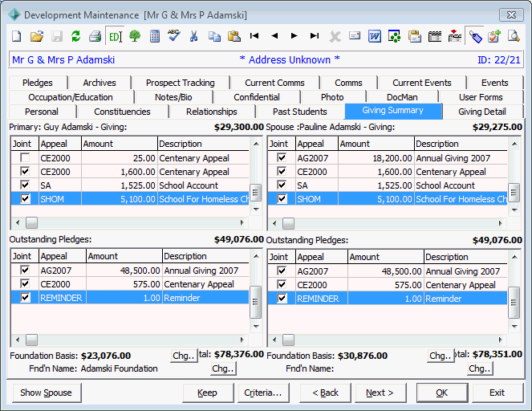The width and height of the screenshot is (532, 411).
Task: Click the magnifier search document icon
Action: (x=514, y=36)
